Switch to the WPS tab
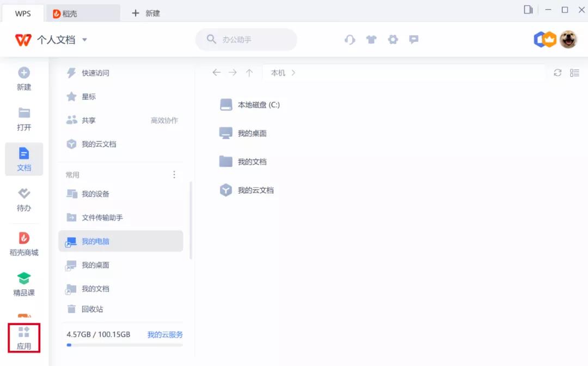Screen dimensions: 588x366 (22, 13)
